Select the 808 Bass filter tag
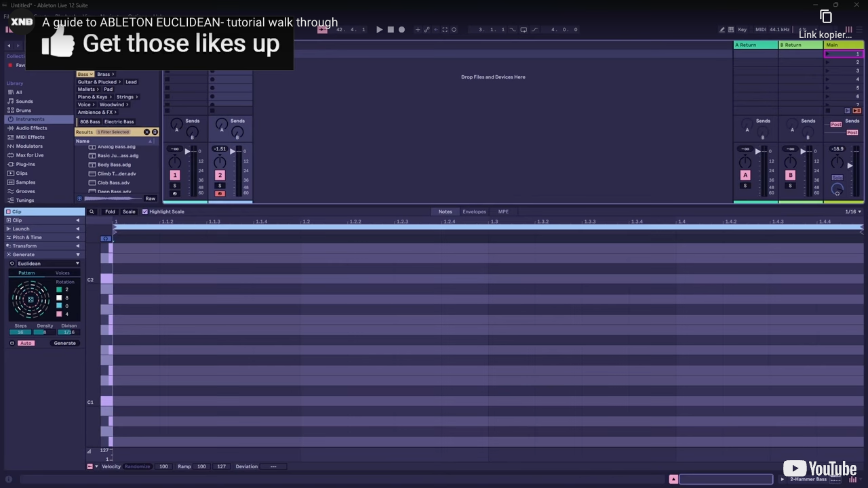This screenshot has width=868, height=488. 90,122
